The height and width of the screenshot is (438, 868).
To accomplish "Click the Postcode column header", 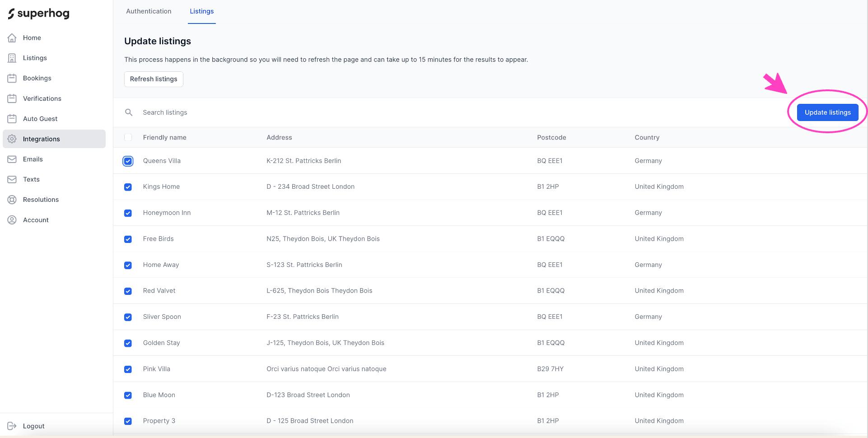I will click(551, 137).
